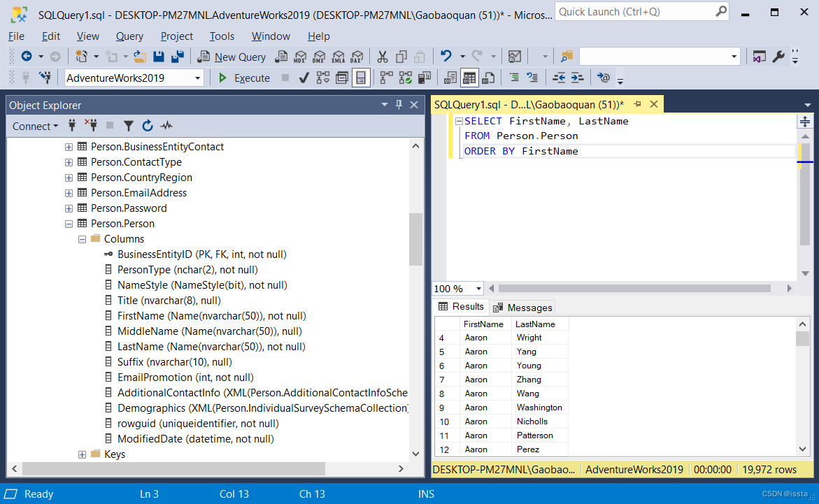Viewport: 819px width, 504px height.
Task: Expand the Person.EmailAddress table node
Action: click(69, 192)
